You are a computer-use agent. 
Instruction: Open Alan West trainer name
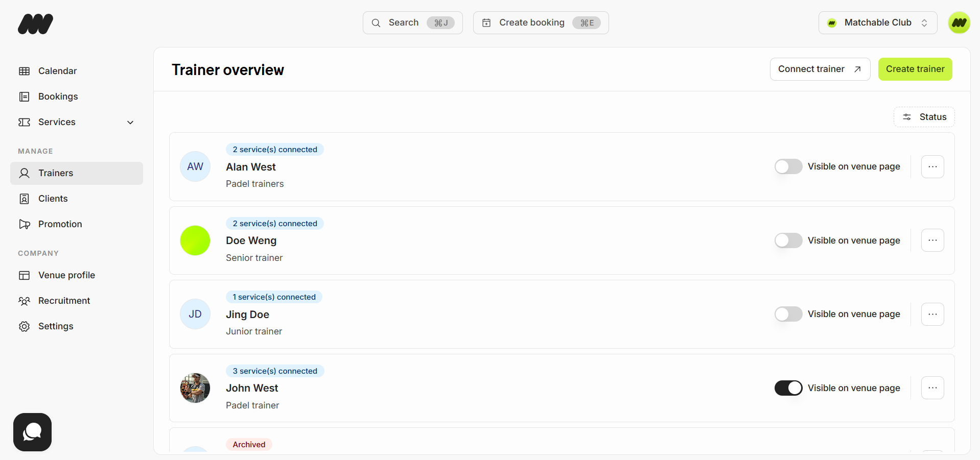point(251,167)
